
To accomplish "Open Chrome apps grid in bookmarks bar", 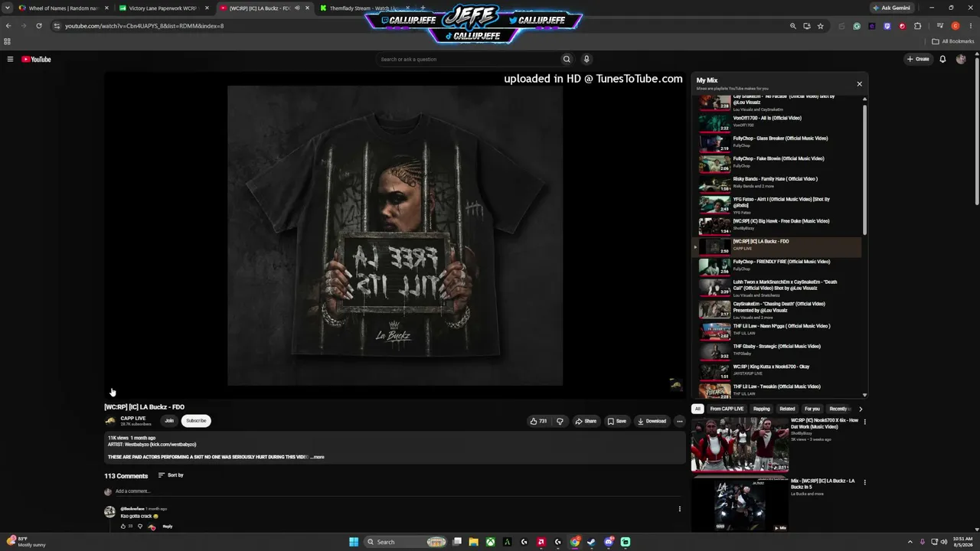I will [x=7, y=41].
